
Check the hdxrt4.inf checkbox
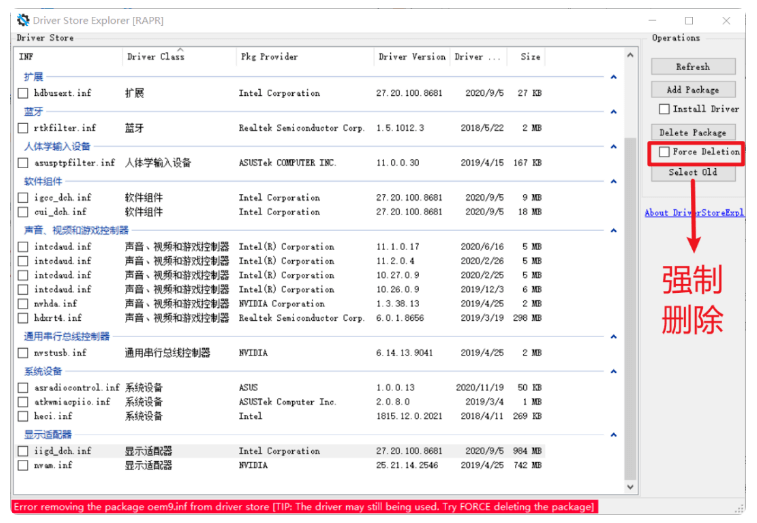[x=23, y=318]
